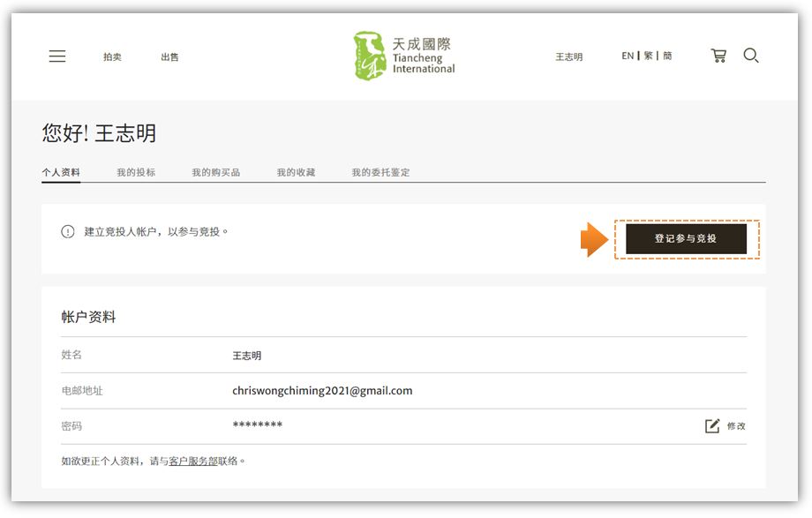Click the 帐户资料 section heading
Image resolution: width=812 pixels, height=518 pixels.
click(x=88, y=317)
